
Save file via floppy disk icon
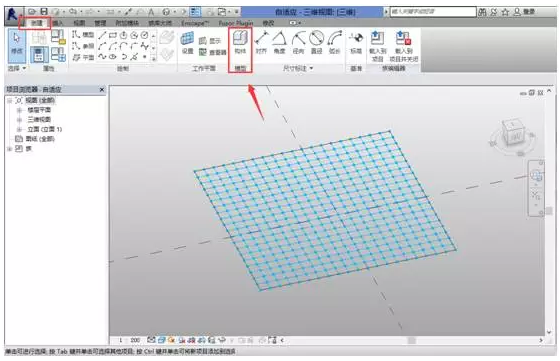[44, 12]
